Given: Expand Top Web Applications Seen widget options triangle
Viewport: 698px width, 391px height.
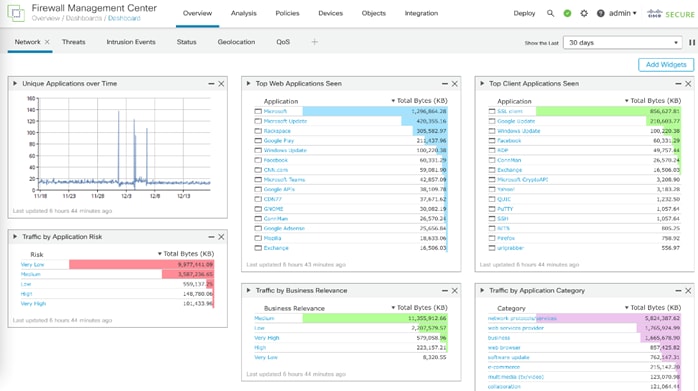Looking at the screenshot, I should tap(248, 83).
